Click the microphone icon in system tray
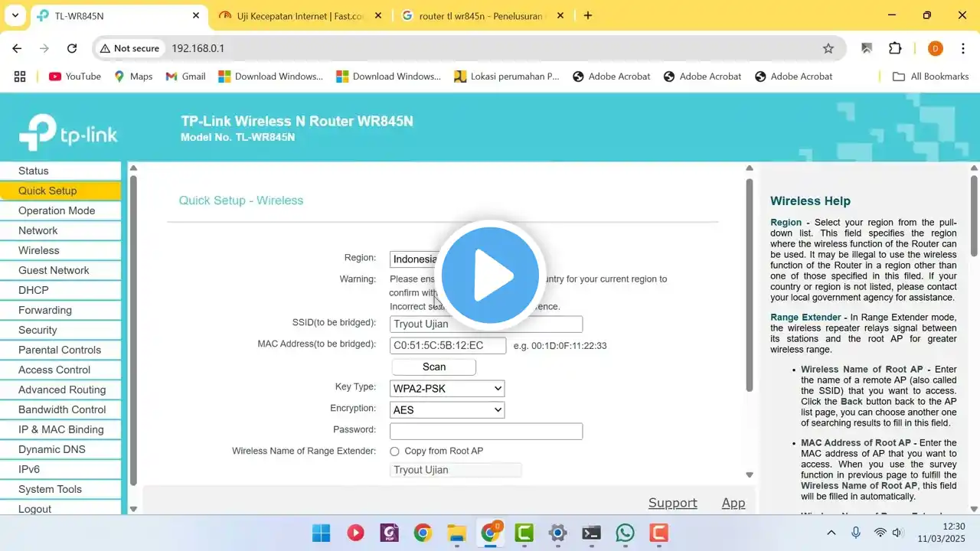Image resolution: width=980 pixels, height=551 pixels. [x=856, y=533]
